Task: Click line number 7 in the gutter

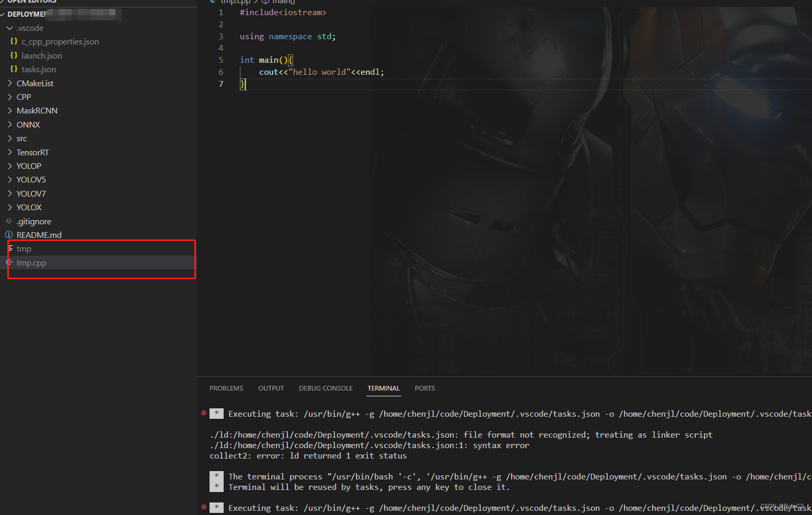Action: (221, 84)
